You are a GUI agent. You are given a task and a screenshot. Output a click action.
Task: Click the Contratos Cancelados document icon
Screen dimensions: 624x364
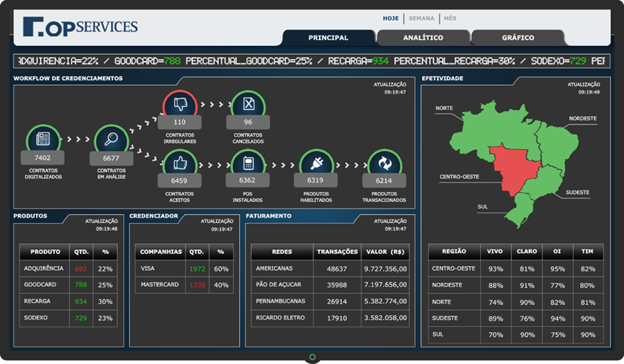click(x=249, y=104)
